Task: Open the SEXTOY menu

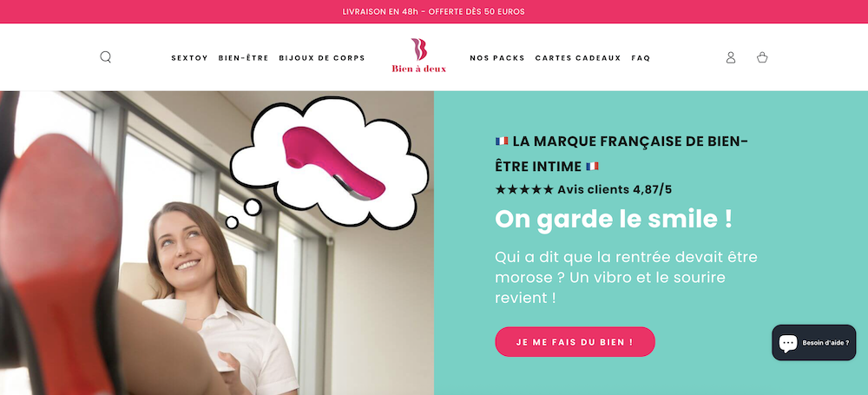Action: [x=189, y=57]
